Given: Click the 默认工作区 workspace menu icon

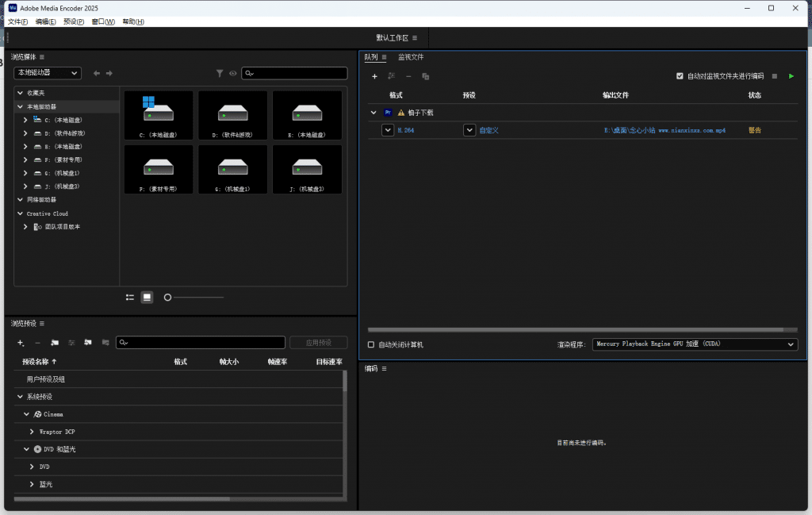Looking at the screenshot, I should pyautogui.click(x=415, y=38).
